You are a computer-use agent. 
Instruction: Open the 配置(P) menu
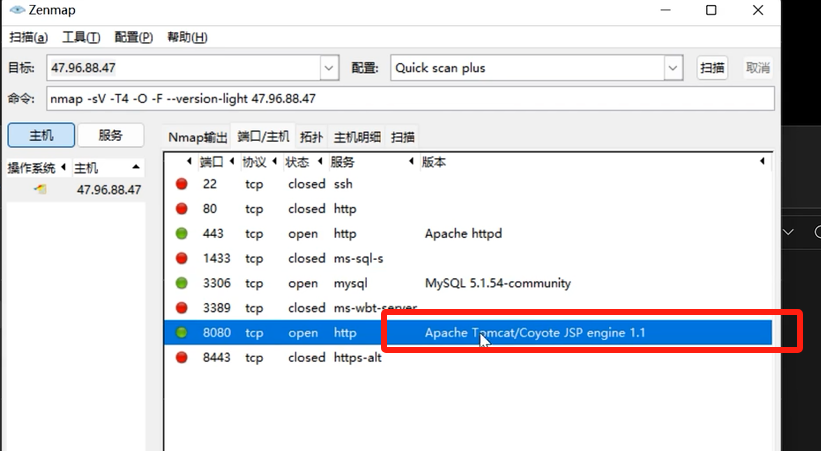tap(134, 37)
